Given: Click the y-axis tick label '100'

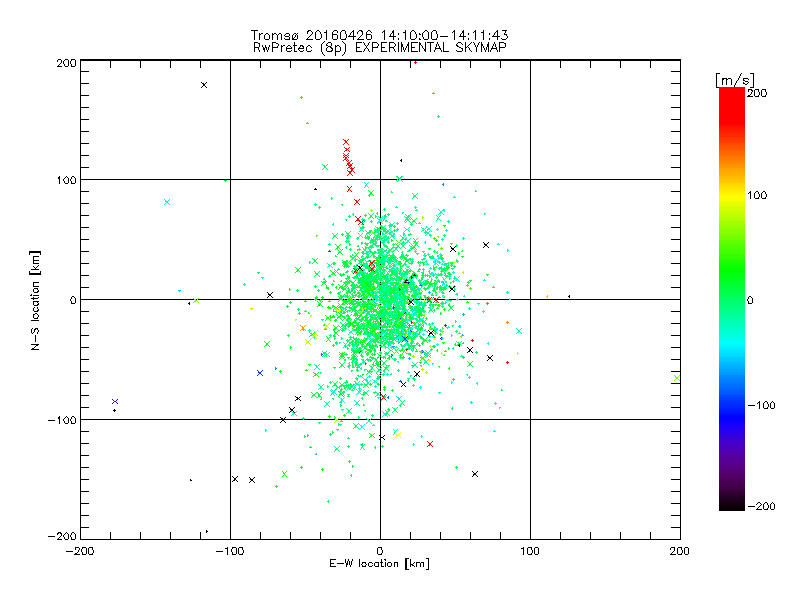Looking at the screenshot, I should click(66, 180).
